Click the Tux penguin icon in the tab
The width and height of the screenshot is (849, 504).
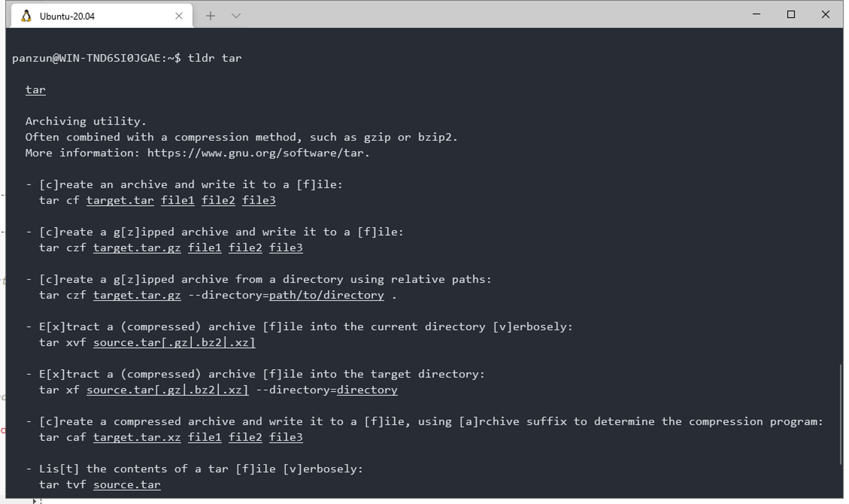tap(26, 16)
